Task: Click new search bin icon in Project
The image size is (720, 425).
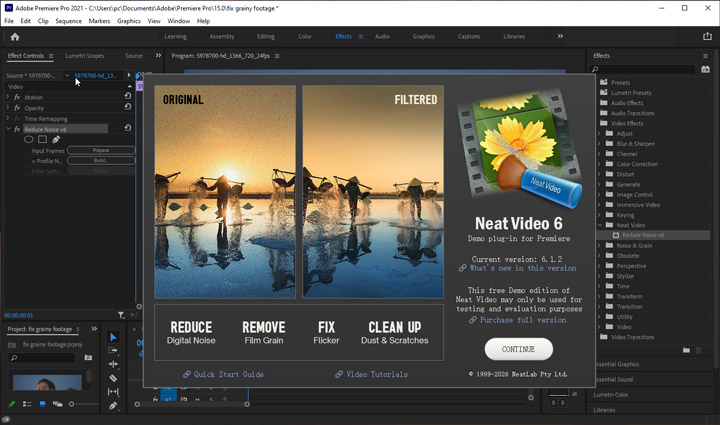Action: [88, 357]
